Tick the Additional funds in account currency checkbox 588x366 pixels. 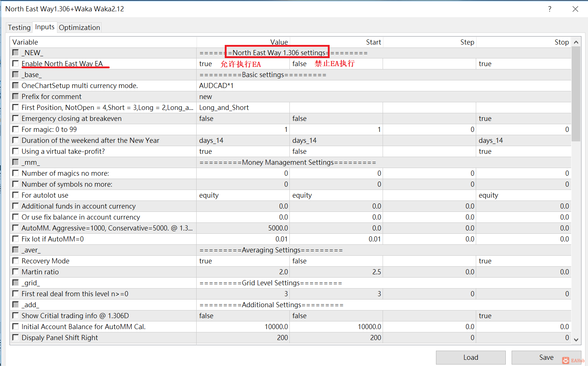pos(16,206)
